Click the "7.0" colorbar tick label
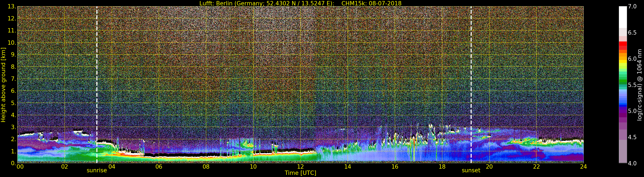Screen dimensions: 644x177 (632, 6)
